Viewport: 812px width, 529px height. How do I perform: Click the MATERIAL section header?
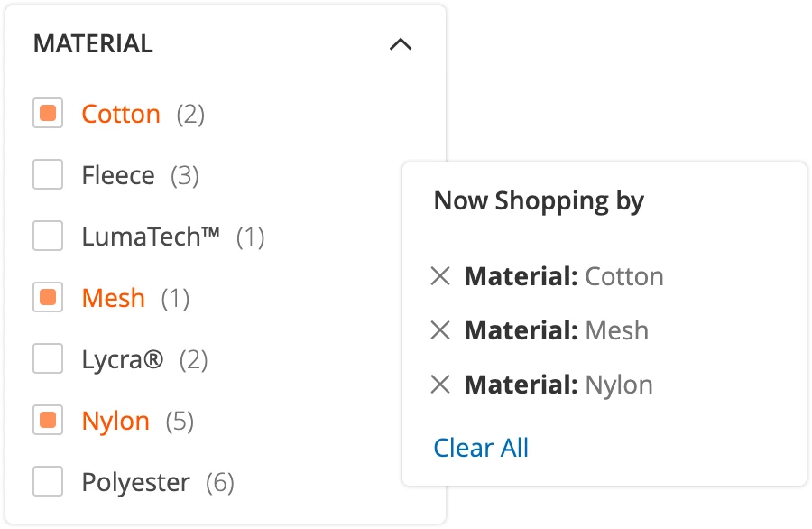(x=92, y=43)
